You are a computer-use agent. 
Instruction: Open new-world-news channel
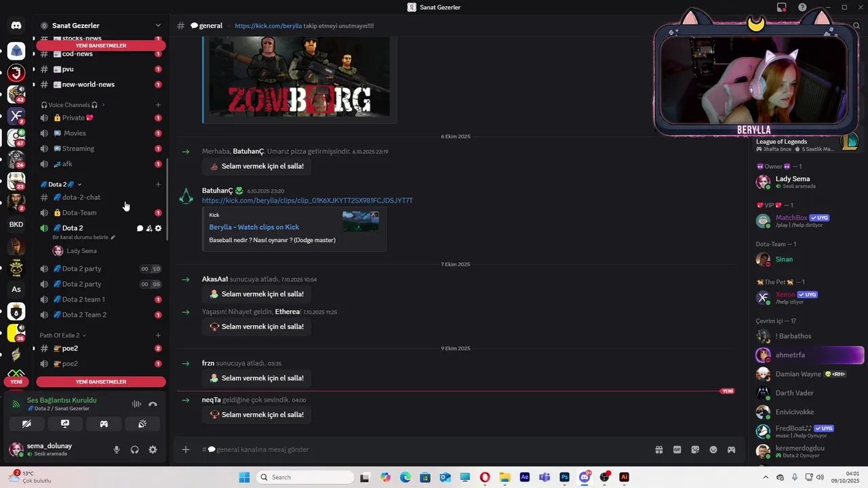click(x=101, y=85)
